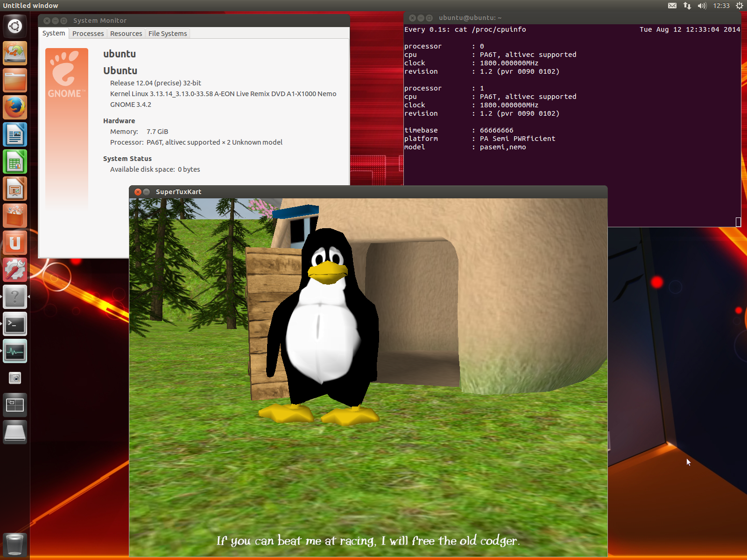Image resolution: width=747 pixels, height=560 pixels.
Task: Switch to Terminal via launcher icon
Action: coord(15,324)
